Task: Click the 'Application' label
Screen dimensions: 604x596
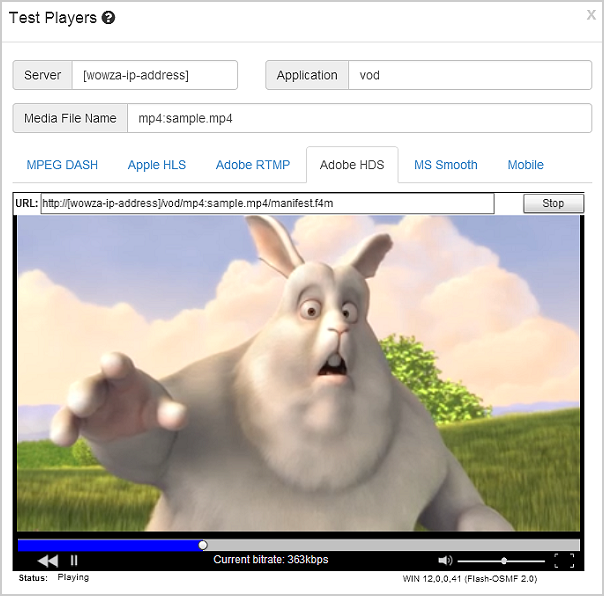Action: click(x=307, y=75)
